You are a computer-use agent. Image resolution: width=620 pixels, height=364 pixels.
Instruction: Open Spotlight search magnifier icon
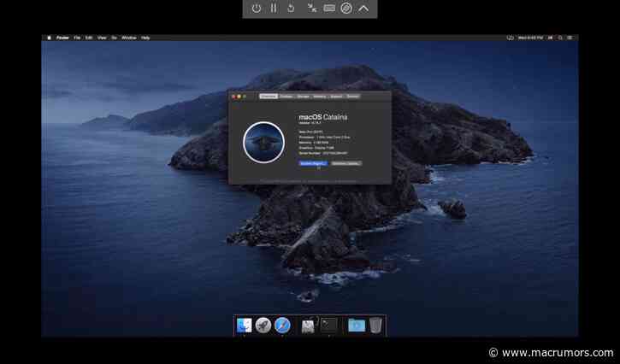click(x=560, y=38)
